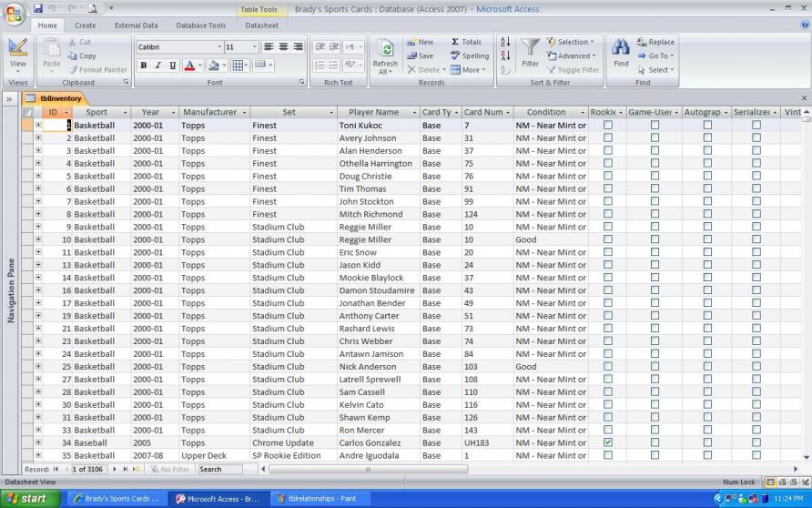
Task: Open the font size 11 dropdown
Action: point(255,47)
